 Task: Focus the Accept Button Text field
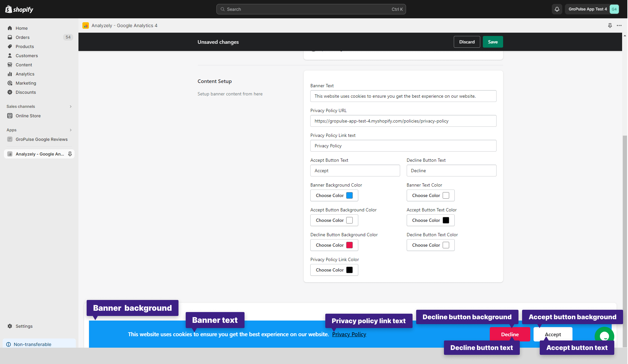(x=355, y=171)
